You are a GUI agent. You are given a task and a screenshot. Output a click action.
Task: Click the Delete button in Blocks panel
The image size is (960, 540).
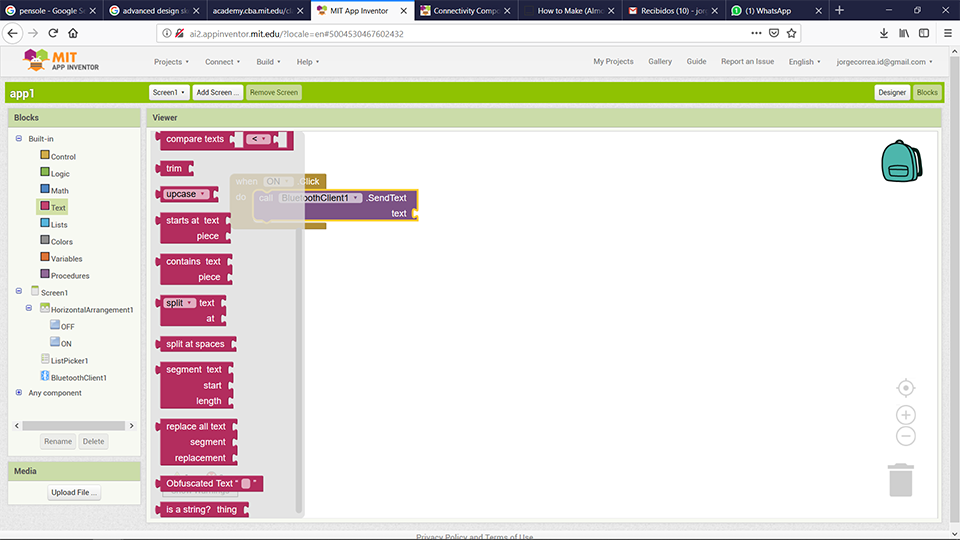[93, 441]
